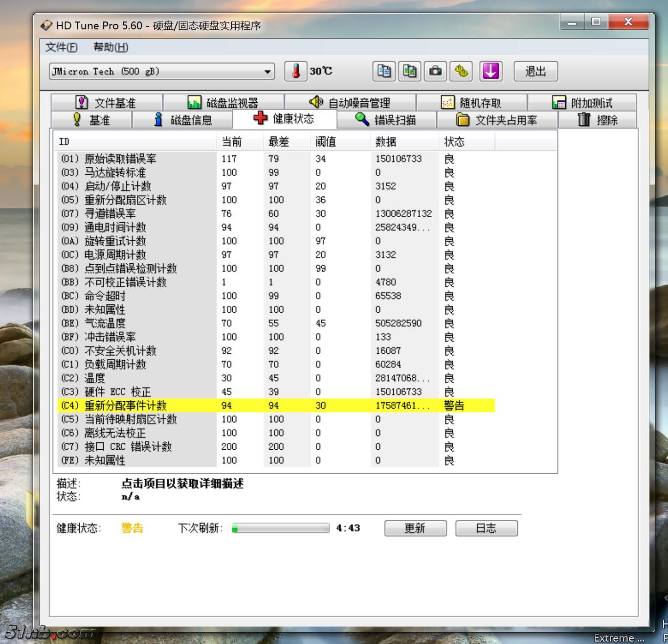
Task: Click the data value 505282590
Action: 399,323
